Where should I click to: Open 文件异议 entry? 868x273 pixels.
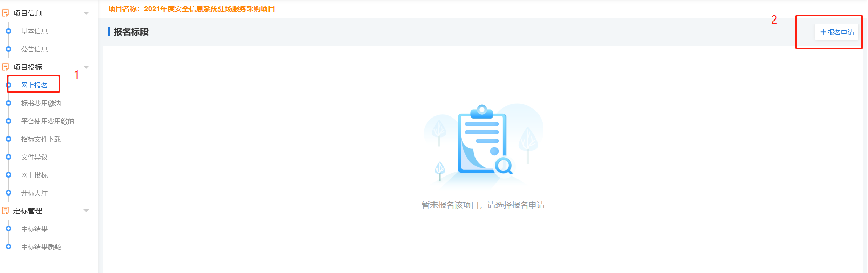(x=34, y=157)
